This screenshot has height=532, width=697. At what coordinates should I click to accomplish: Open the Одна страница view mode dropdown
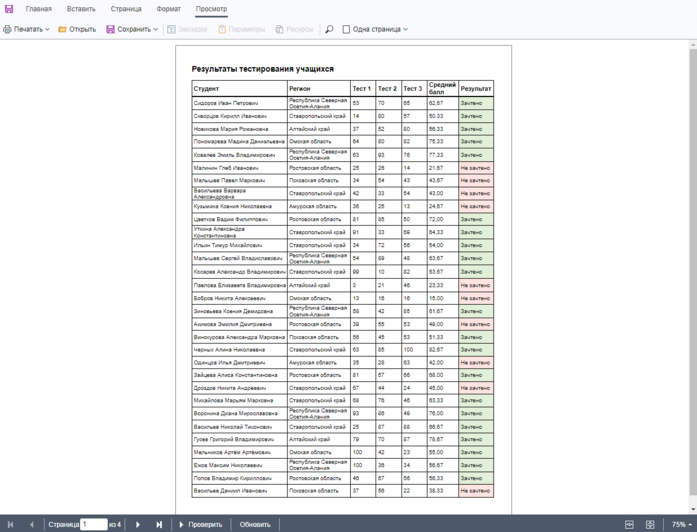tap(375, 30)
